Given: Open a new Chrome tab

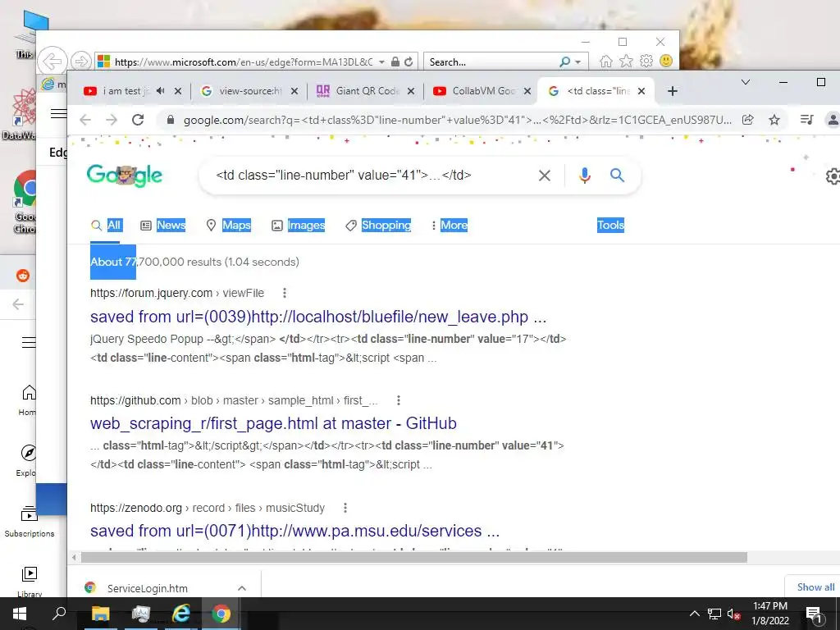Looking at the screenshot, I should [x=673, y=91].
